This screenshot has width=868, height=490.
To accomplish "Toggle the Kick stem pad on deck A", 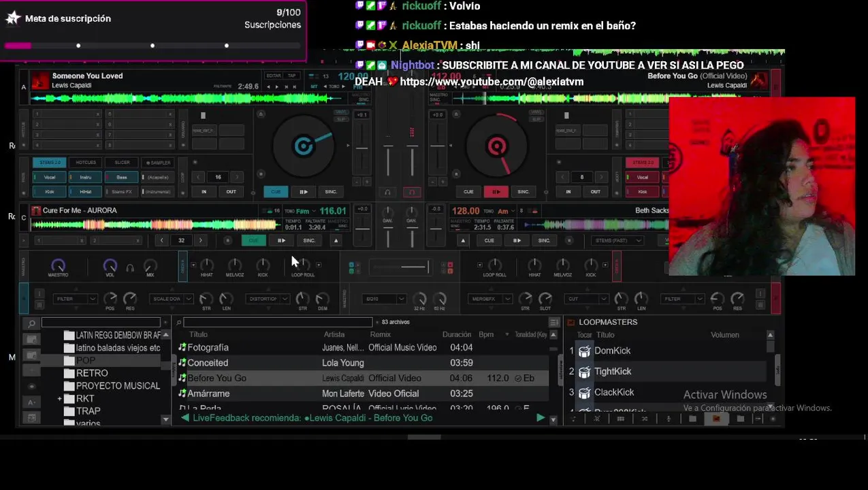I will [x=50, y=191].
